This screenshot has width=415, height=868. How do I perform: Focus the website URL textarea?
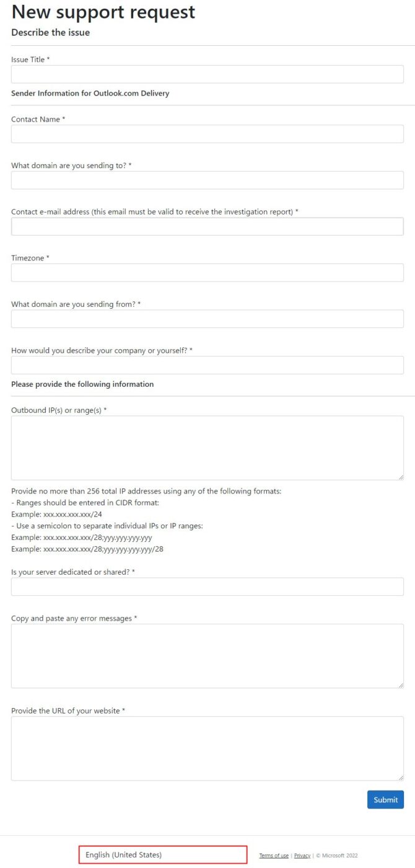207,748
